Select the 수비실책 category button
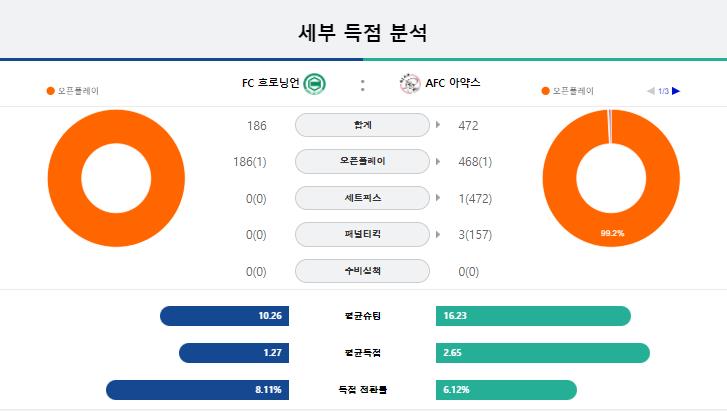727x411 pixels. point(363,271)
